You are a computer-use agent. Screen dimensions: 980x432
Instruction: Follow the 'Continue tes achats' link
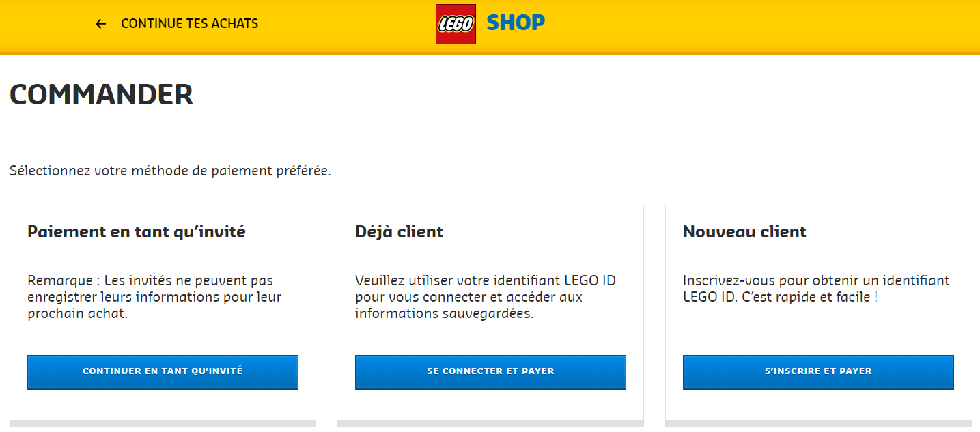(x=189, y=24)
